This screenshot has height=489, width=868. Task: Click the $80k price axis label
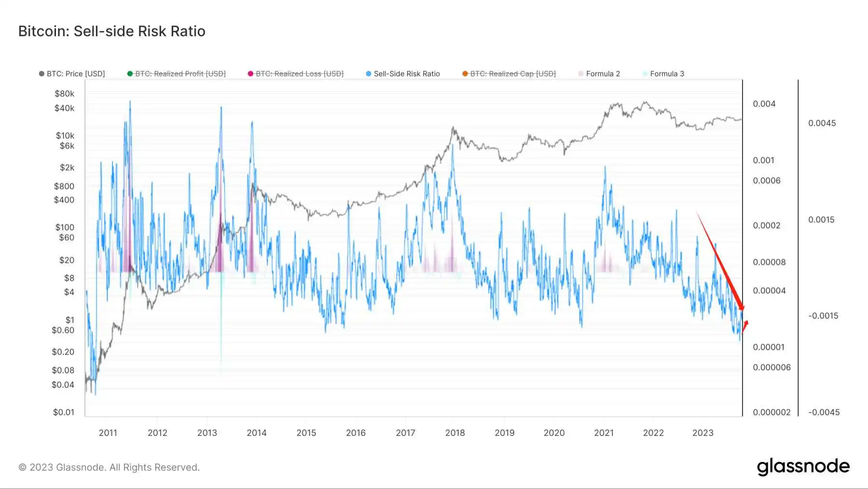[65, 94]
